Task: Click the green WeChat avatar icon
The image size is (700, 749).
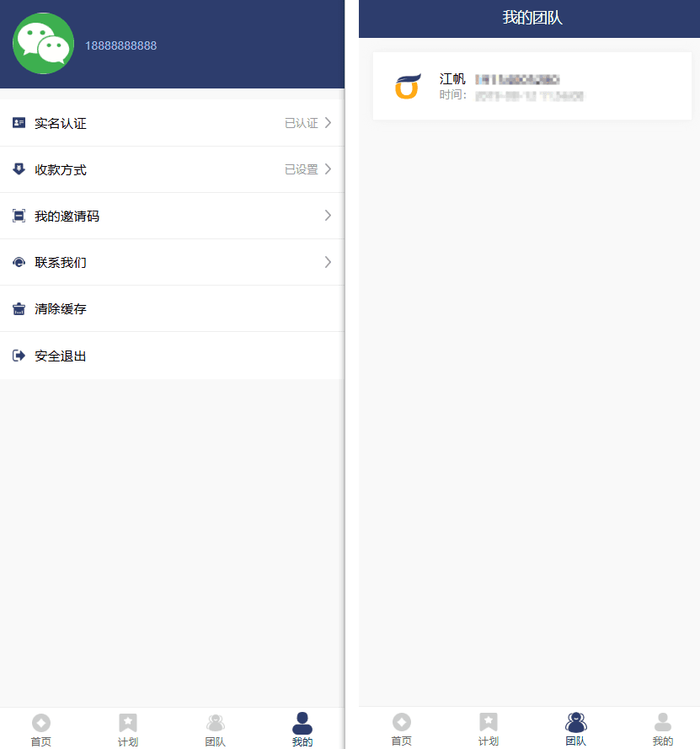Action: click(43, 44)
